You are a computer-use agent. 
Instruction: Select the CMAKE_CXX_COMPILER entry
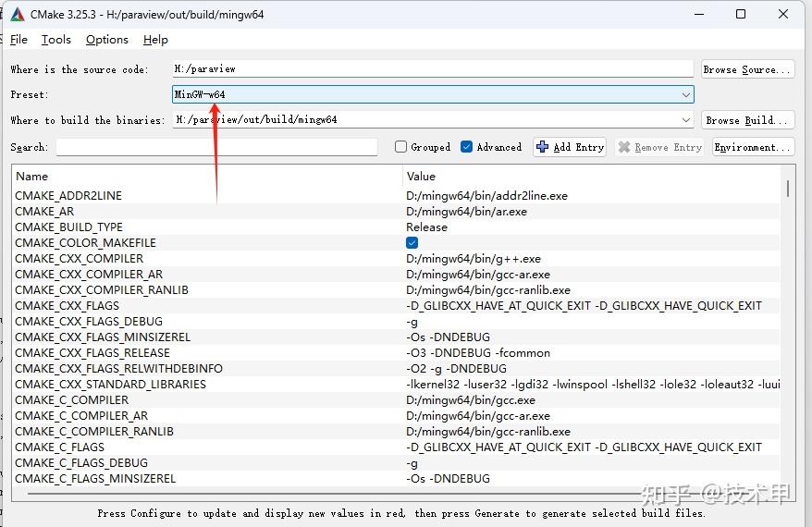click(x=80, y=258)
